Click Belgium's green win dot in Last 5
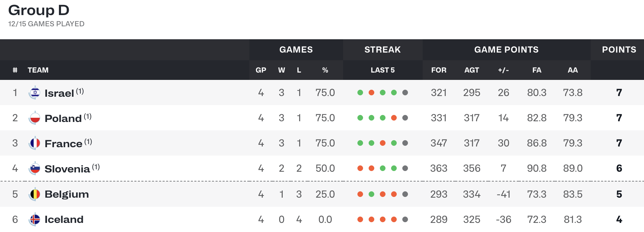The image size is (644, 232). point(371,194)
